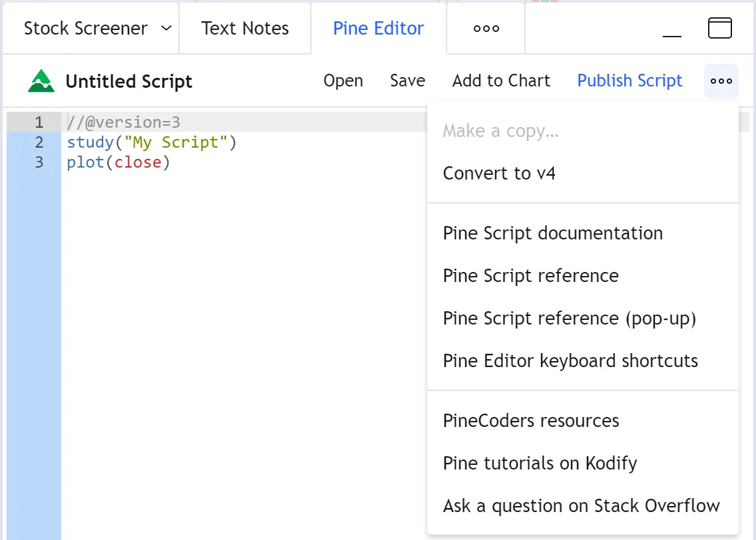
Task: Switch to the Text Notes tab
Action: point(245,29)
